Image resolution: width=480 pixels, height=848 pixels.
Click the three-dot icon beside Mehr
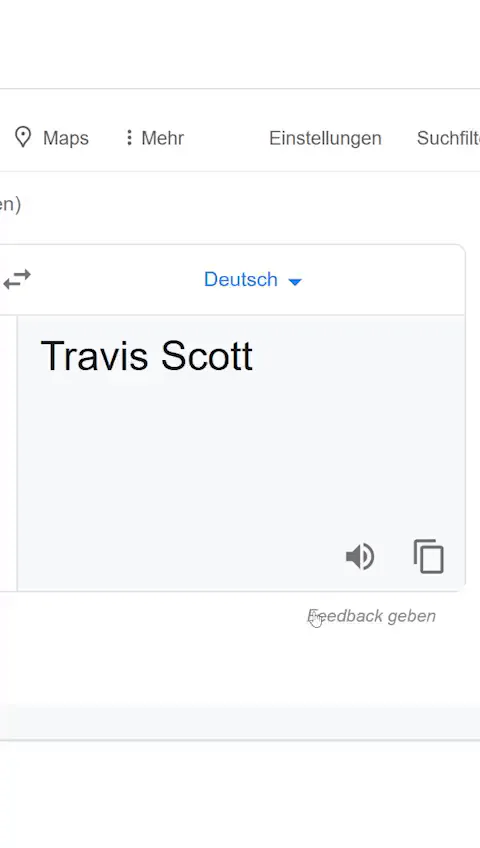[x=129, y=137]
